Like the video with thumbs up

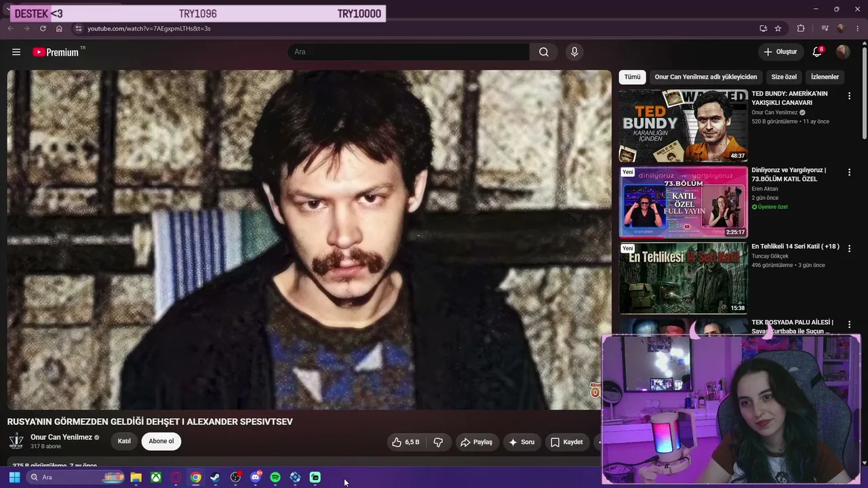point(405,442)
